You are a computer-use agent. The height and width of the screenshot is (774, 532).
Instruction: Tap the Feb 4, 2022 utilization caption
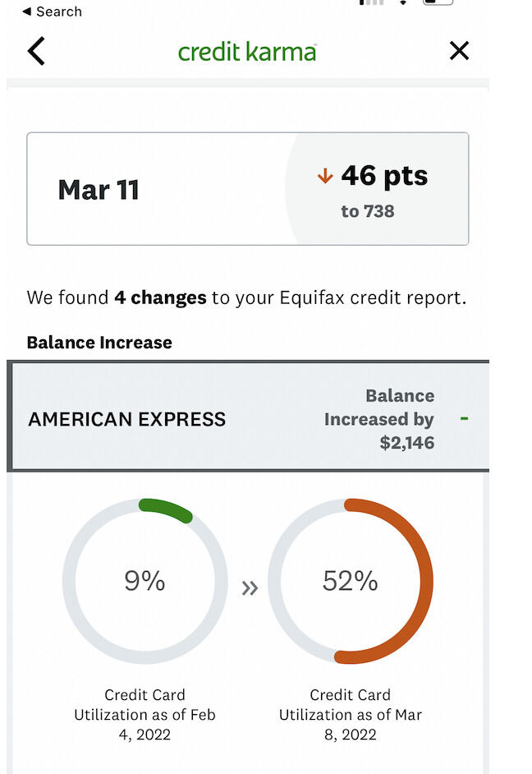tap(144, 714)
